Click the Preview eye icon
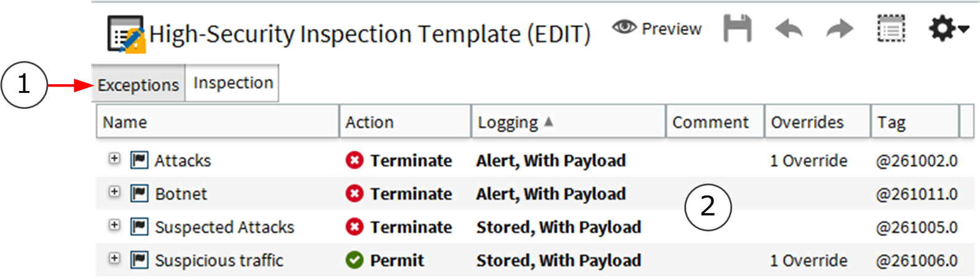Screen dimensions: 980x279 [x=624, y=27]
